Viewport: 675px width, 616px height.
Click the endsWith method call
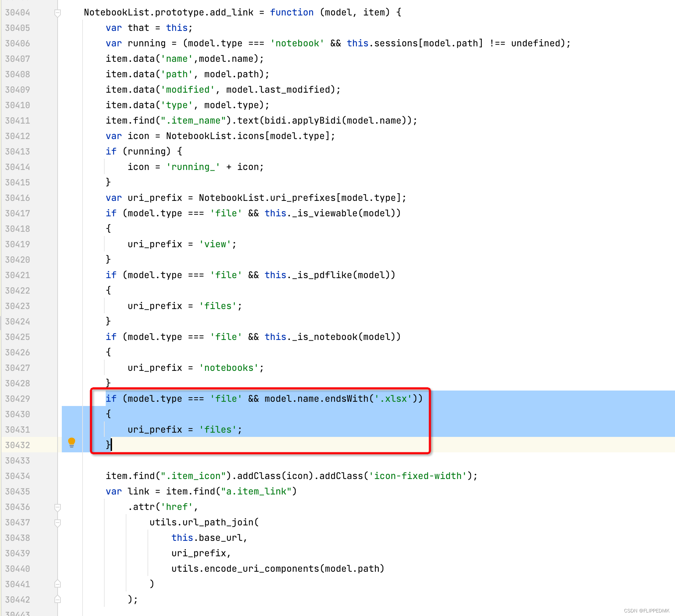(x=346, y=399)
